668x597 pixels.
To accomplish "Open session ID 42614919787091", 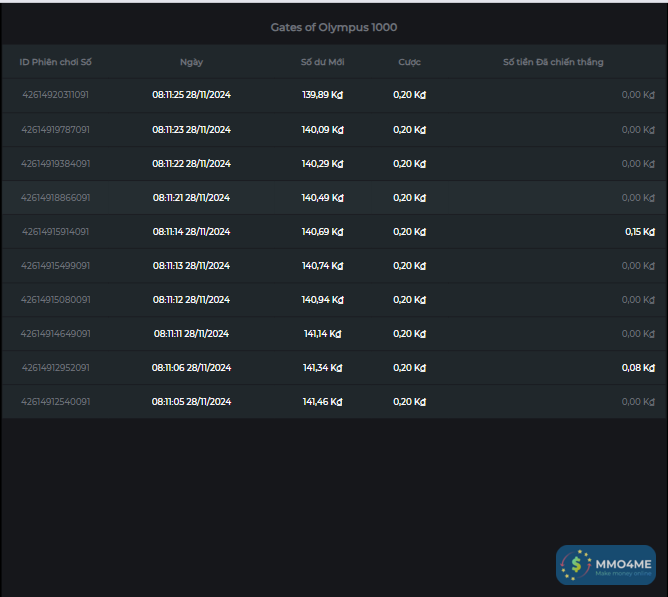I will click(55, 129).
